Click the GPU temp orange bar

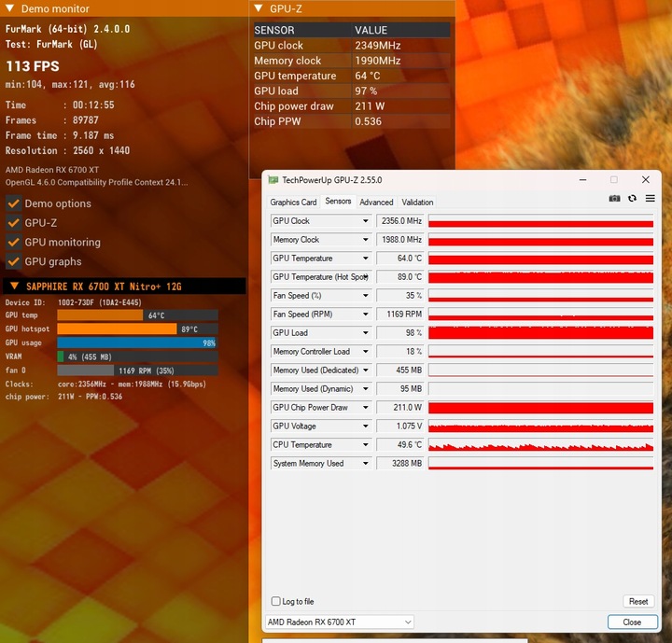[x=100, y=315]
